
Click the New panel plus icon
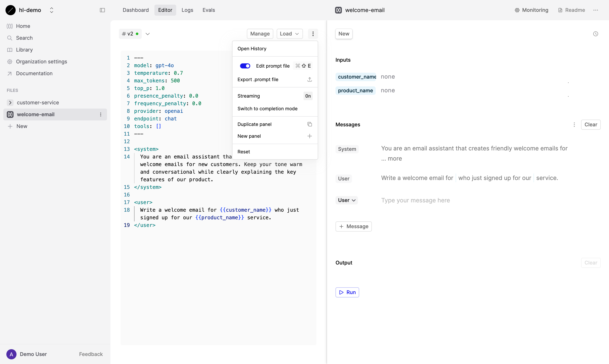[x=309, y=136]
